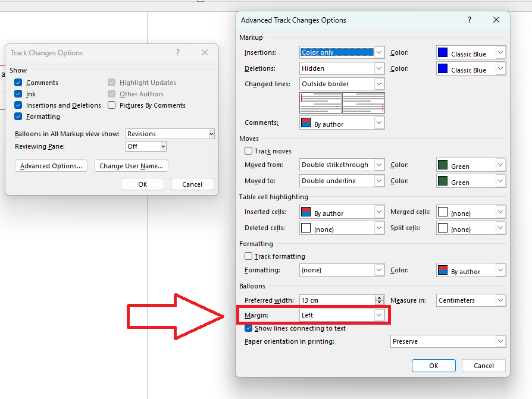532x399 pixels.
Task: Enable Pictures By Comments checkbox
Action: (x=112, y=105)
